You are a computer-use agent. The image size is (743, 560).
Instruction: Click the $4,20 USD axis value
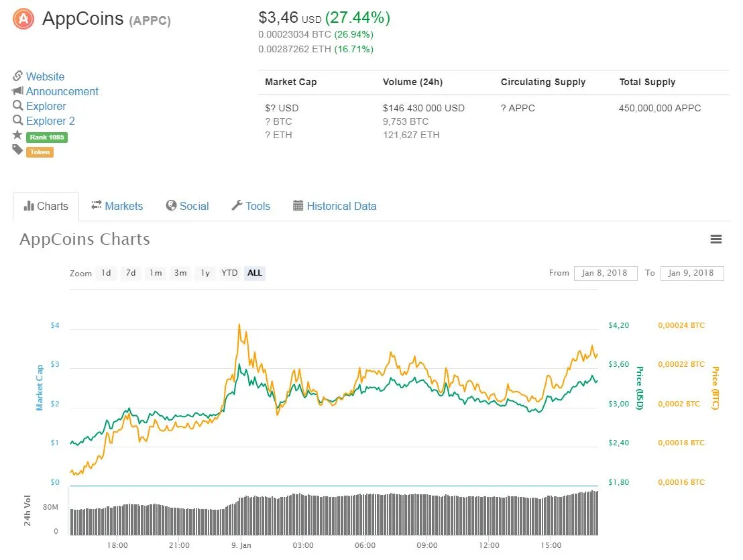[619, 325]
